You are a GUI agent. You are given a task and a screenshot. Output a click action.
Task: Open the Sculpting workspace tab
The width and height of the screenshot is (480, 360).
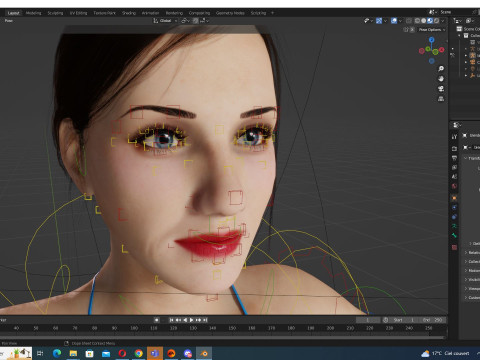pos(55,13)
